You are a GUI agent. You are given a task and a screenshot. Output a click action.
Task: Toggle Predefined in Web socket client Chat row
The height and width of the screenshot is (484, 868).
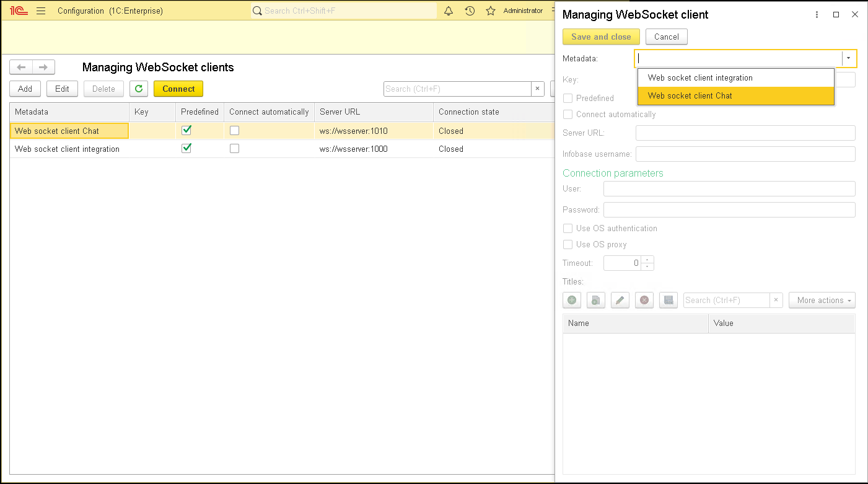(x=186, y=130)
